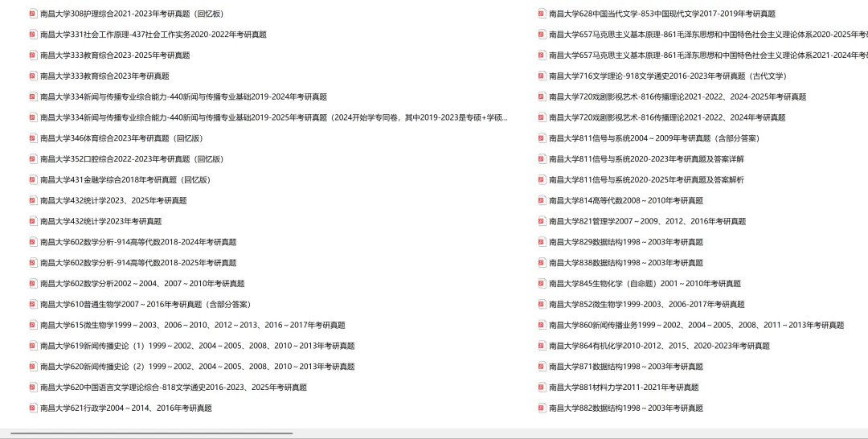Select 657马克思主义基本原理 2021-2024 file name
868x439 pixels.
coord(708,55)
